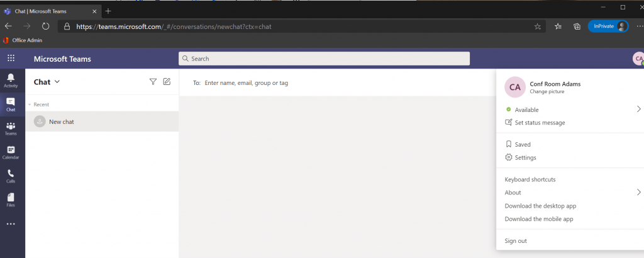Click the chat filter funnel icon
644x258 pixels.
pos(153,82)
